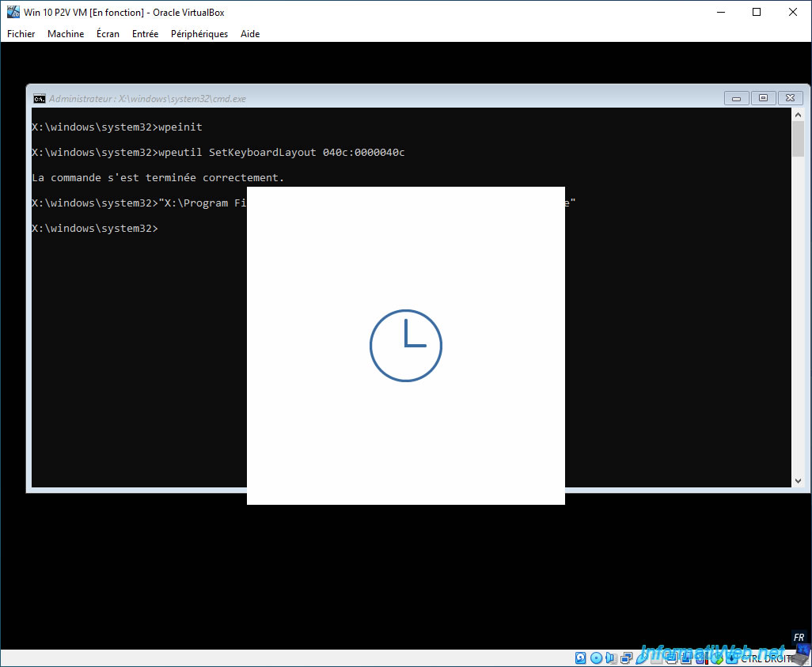Click the audio status icon

coord(611,658)
